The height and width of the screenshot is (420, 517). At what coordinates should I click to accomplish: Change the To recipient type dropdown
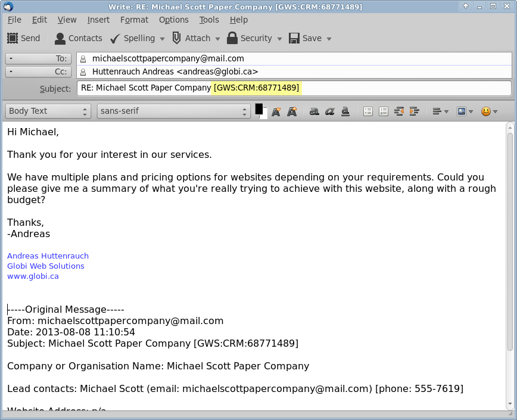click(x=38, y=59)
